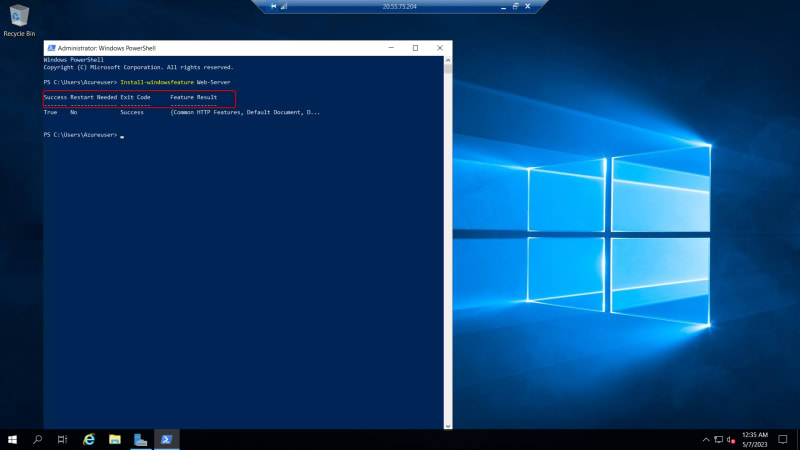Click the 'Success' value under Exit Code
800x450 pixels.
(x=132, y=112)
